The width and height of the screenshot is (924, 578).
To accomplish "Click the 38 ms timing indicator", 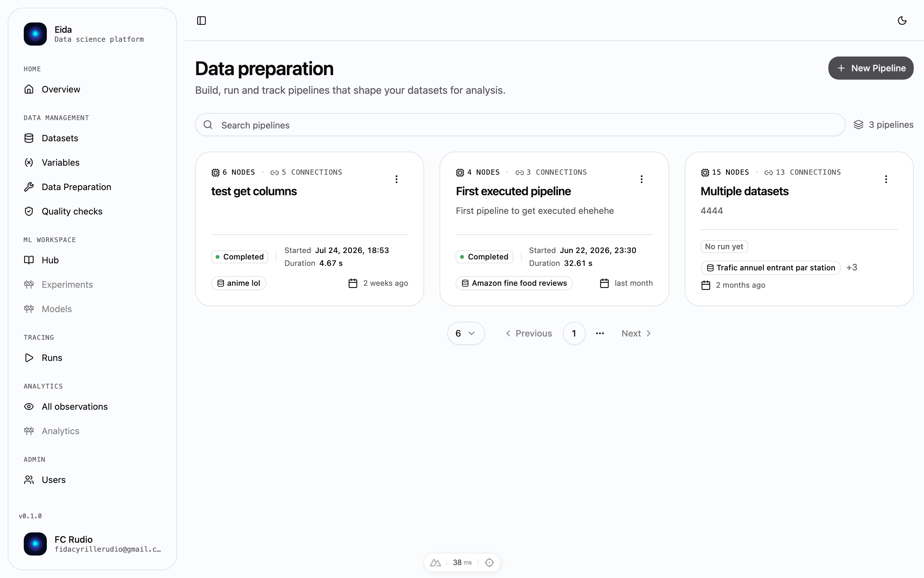I will coord(462,563).
